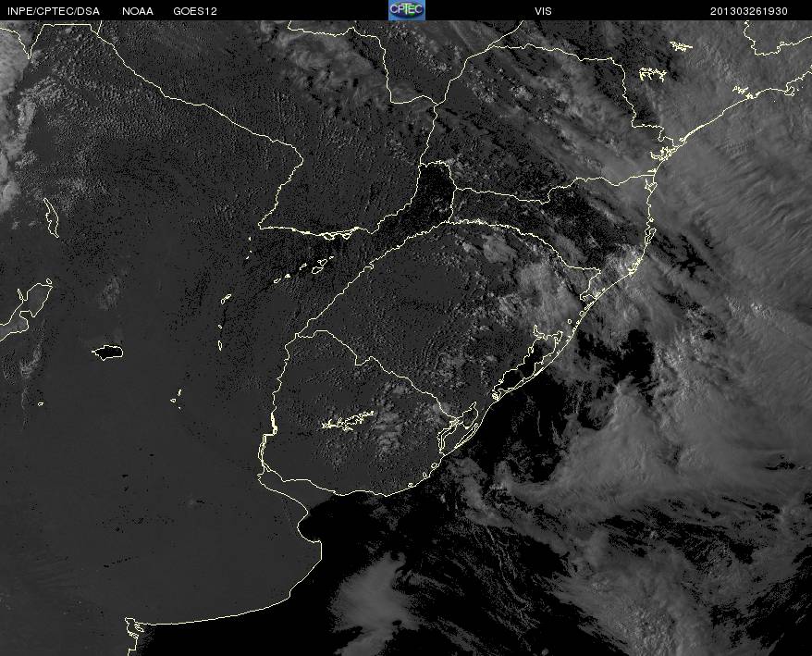812x656 pixels.
Task: Click the CPTEC logo in header
Action: (407, 10)
